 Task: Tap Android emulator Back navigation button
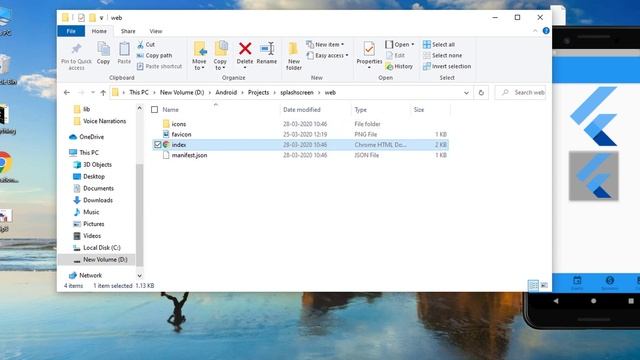click(x=556, y=301)
